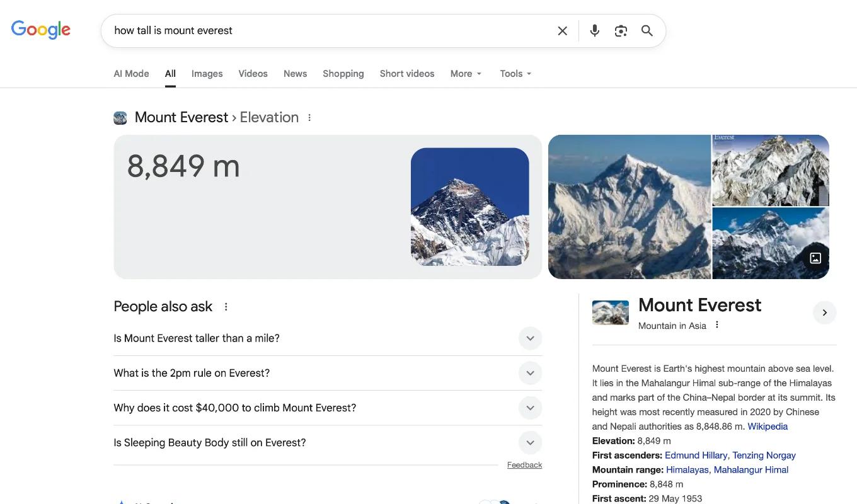Click the Mount Everest heading link
This screenshot has width=857, height=504.
pos(699,305)
